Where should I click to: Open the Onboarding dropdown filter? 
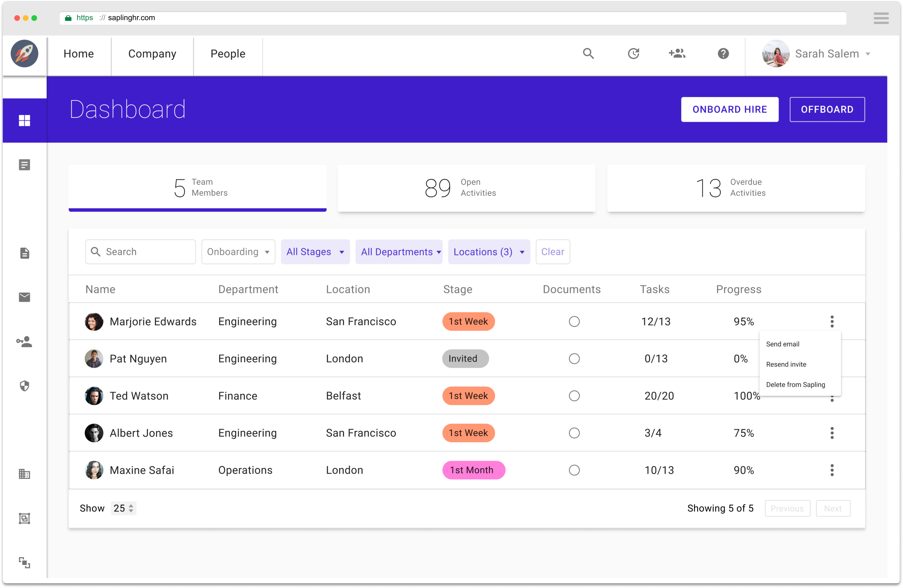pyautogui.click(x=238, y=252)
